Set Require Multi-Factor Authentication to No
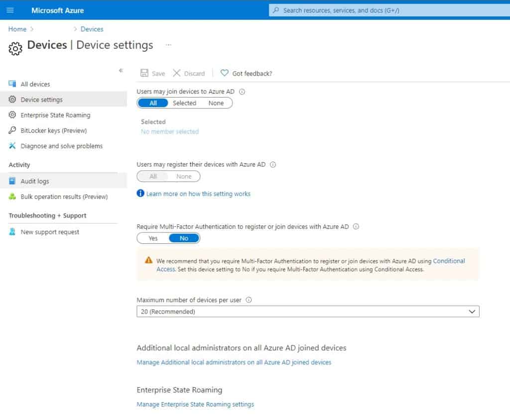 click(x=184, y=238)
